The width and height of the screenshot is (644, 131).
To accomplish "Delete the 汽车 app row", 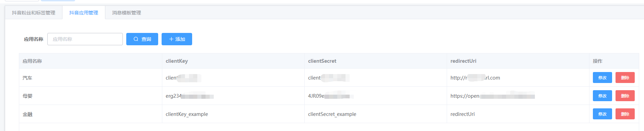I will (x=625, y=78).
